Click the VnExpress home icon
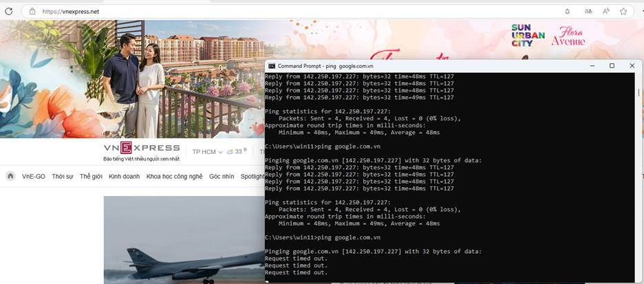 pyautogui.click(x=10, y=176)
